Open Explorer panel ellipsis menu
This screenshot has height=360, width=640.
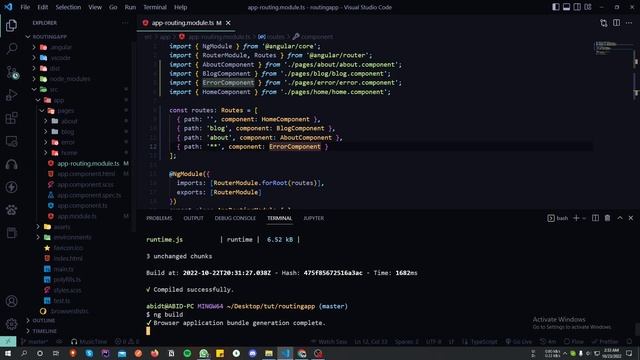pyautogui.click(x=125, y=23)
